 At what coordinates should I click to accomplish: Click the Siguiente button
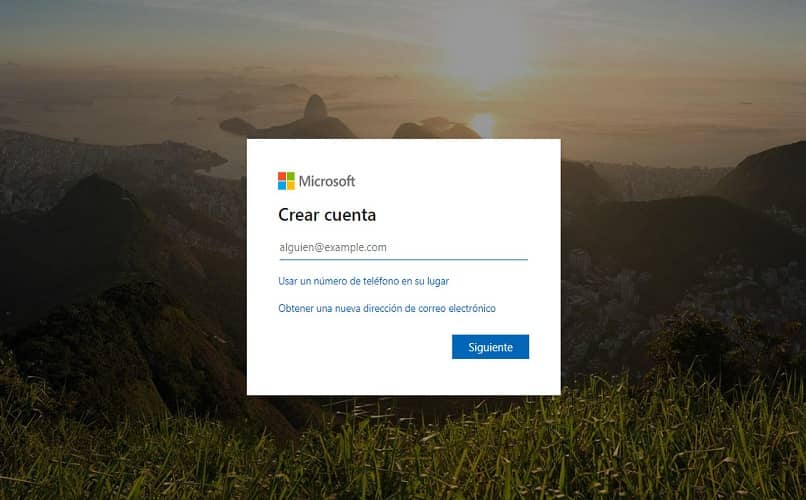490,347
